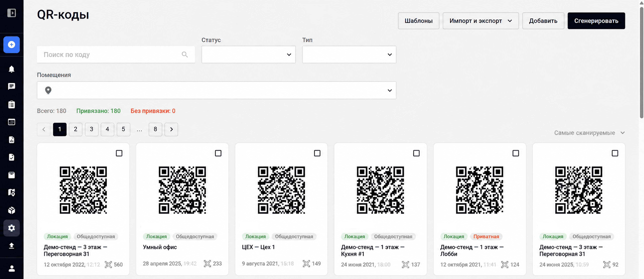Click Без привязки: 0 counter
Screen dimensions: 644x279
(153, 111)
